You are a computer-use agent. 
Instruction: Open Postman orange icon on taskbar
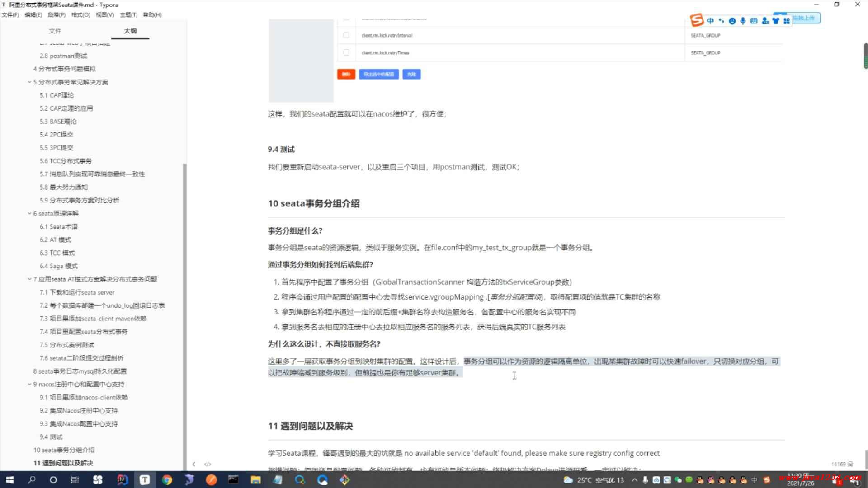(211, 480)
